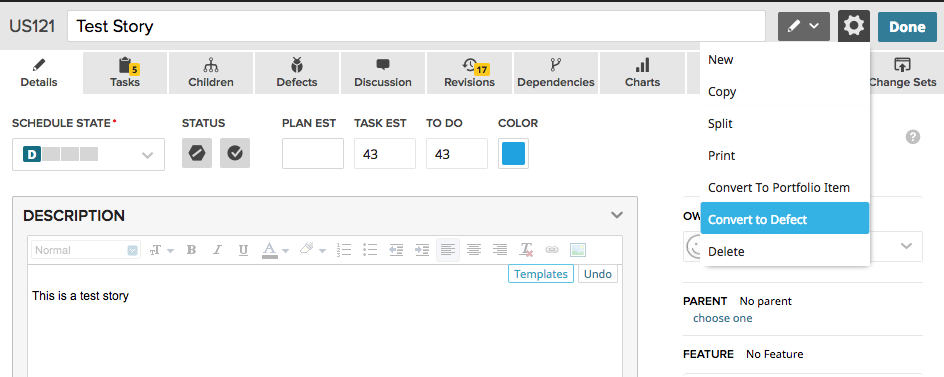Screen dimensions: 944x377
Task: Choose Copy in the gear menu
Action: [x=785, y=92]
